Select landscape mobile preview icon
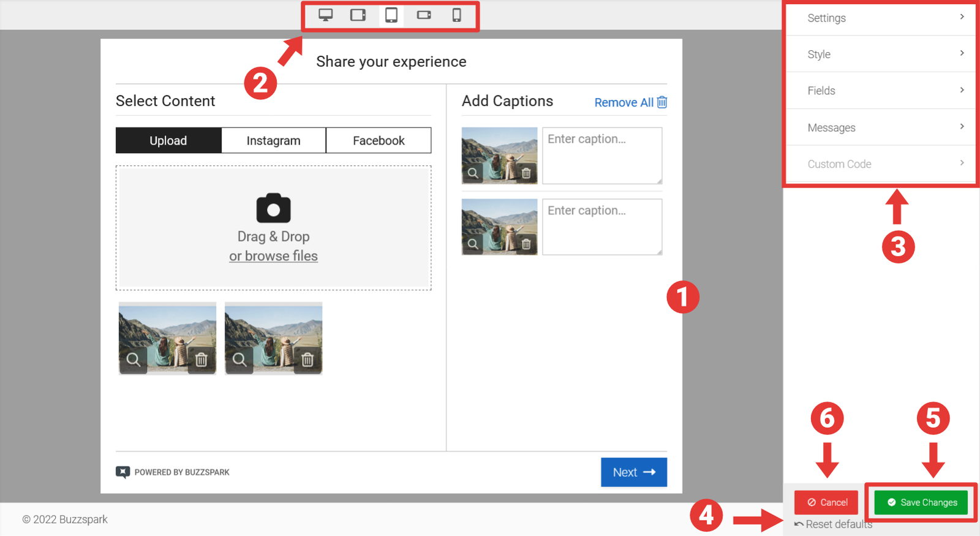The image size is (980, 536). point(424,15)
